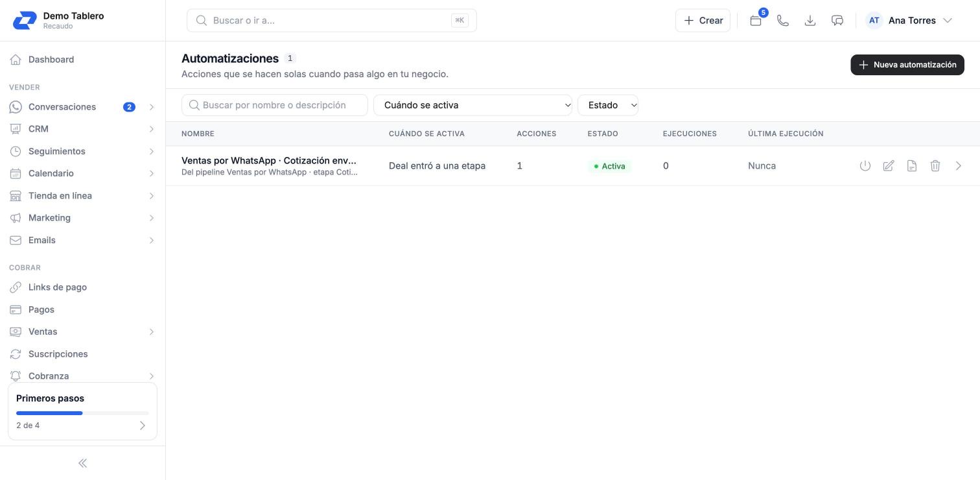
Task: Click the Nueva automatización button
Action: pyautogui.click(x=907, y=65)
